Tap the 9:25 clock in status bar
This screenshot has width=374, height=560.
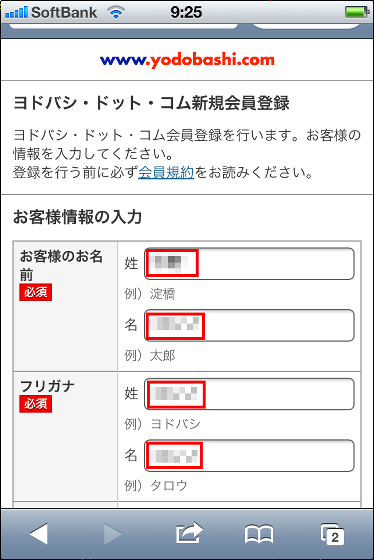[186, 12]
